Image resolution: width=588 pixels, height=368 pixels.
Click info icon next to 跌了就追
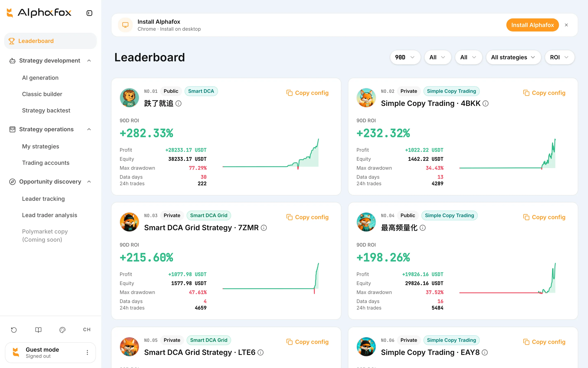click(178, 103)
